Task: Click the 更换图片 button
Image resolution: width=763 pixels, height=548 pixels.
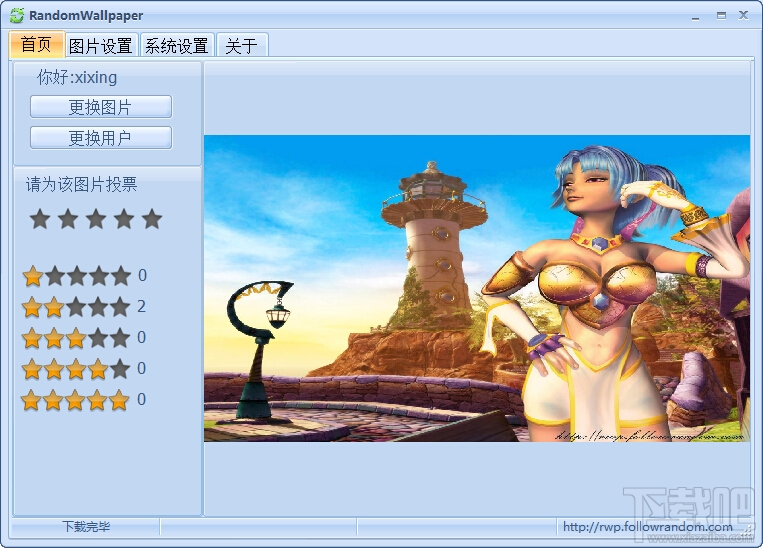Action: 101,107
